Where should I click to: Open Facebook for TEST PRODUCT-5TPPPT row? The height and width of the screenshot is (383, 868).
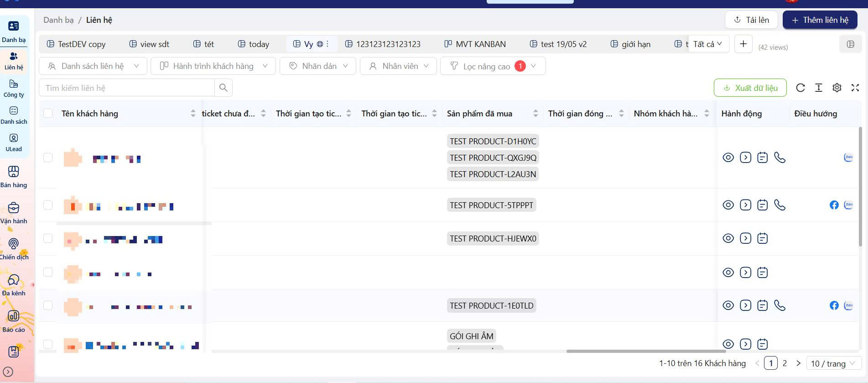tap(834, 205)
